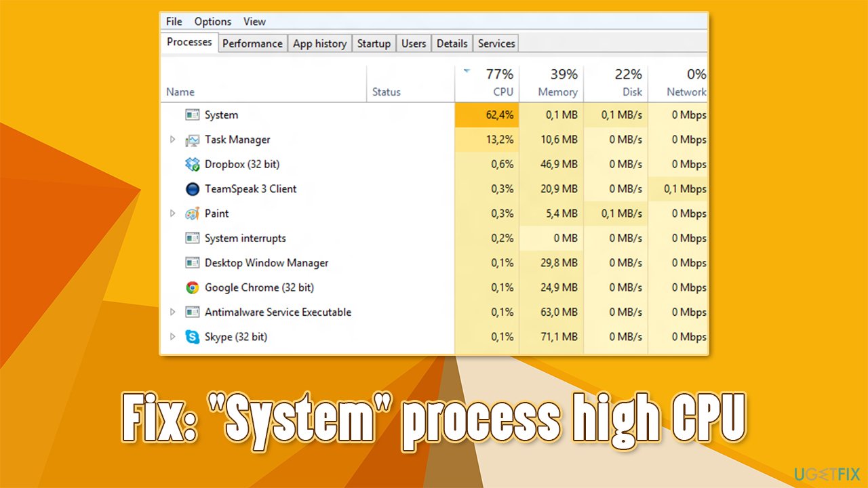Screen dimensions: 868x488
Task: Select the System process icon
Action: tap(192, 115)
